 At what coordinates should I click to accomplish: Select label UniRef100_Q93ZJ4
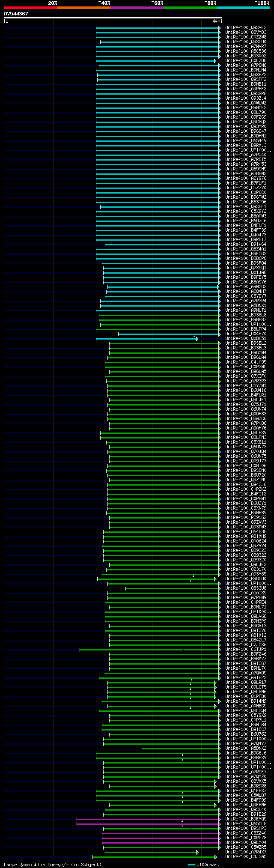[246, 98]
